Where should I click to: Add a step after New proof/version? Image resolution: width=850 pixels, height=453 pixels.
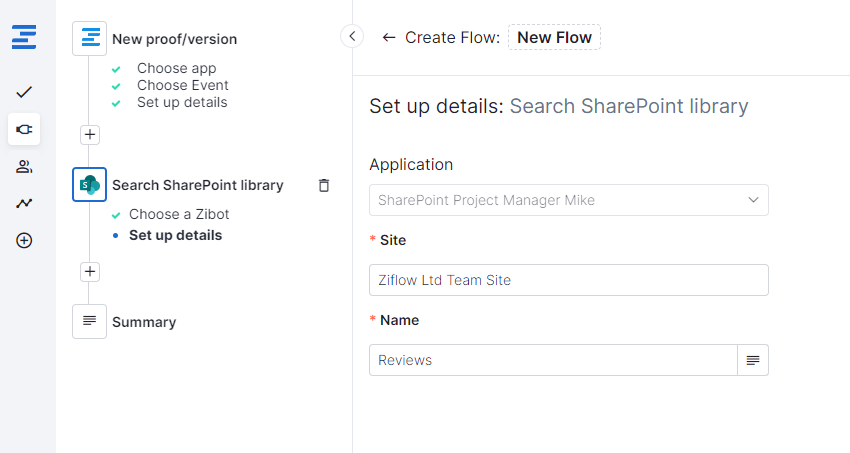(x=90, y=134)
